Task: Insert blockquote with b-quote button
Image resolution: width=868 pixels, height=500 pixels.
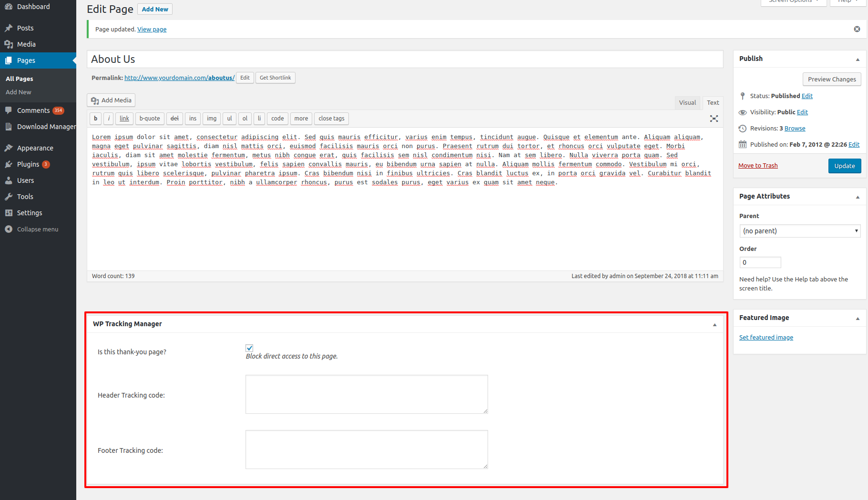Action: point(150,119)
